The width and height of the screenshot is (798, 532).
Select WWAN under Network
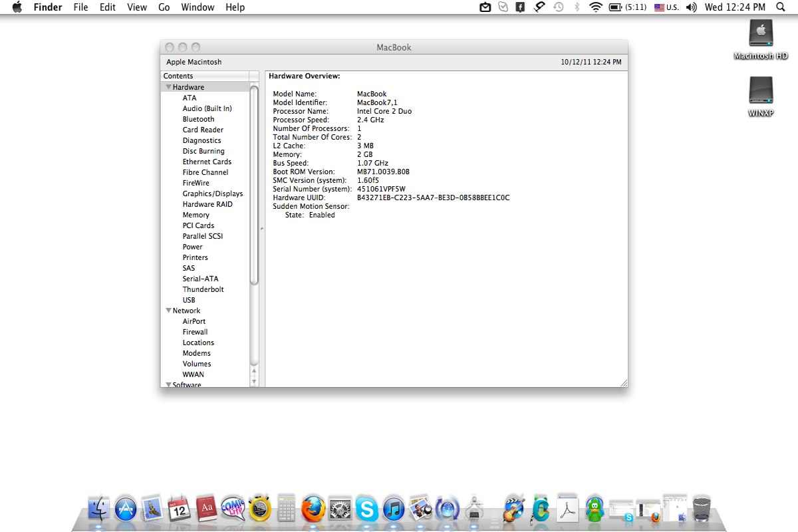[x=194, y=374]
